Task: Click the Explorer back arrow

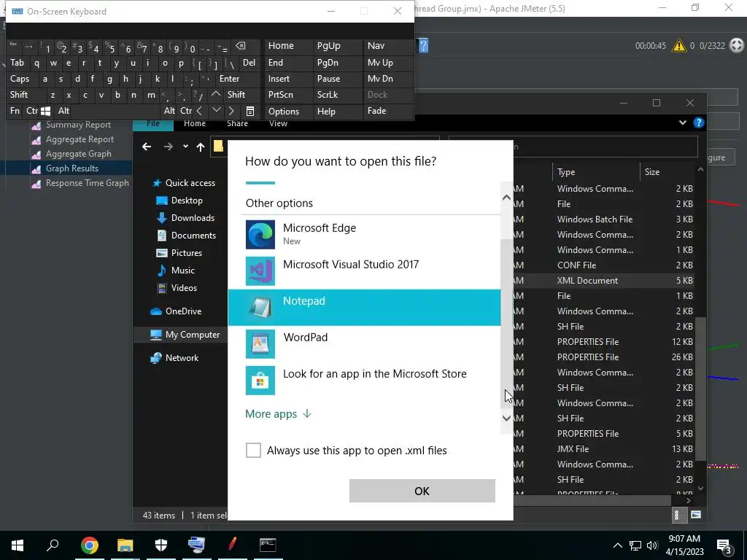Action: click(147, 147)
